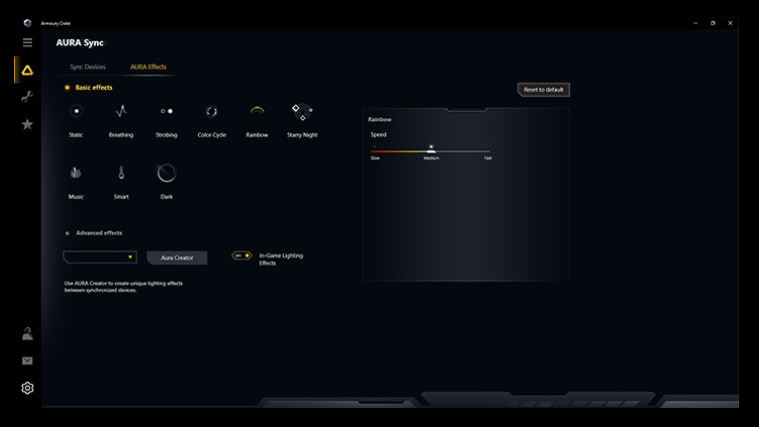
Task: Switch to the Sync Devices tab
Action: (87, 67)
